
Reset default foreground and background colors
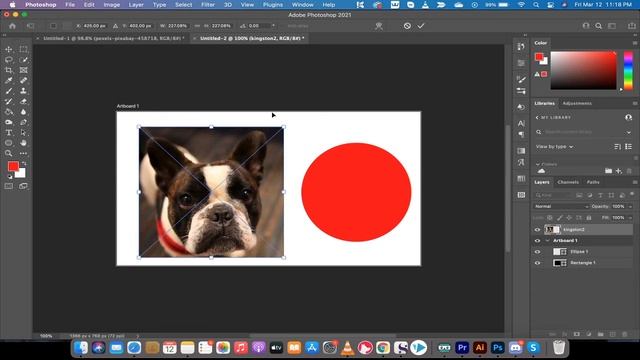(x=9, y=176)
